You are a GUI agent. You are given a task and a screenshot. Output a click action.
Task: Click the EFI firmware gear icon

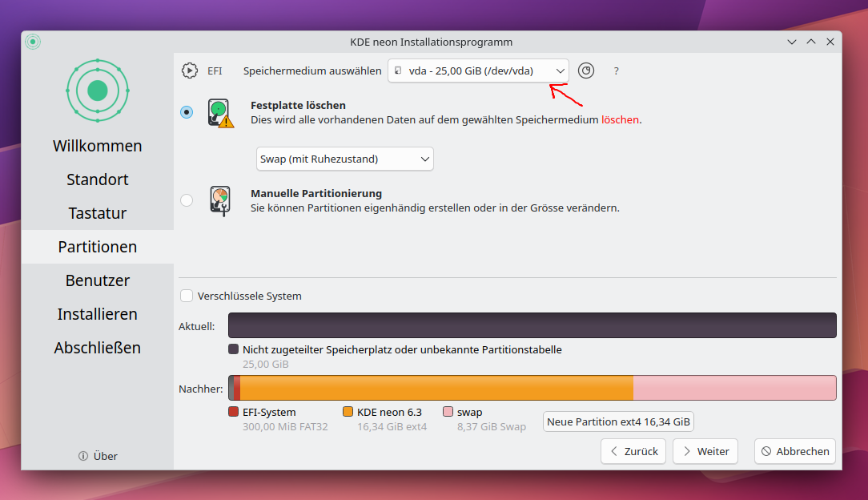189,71
